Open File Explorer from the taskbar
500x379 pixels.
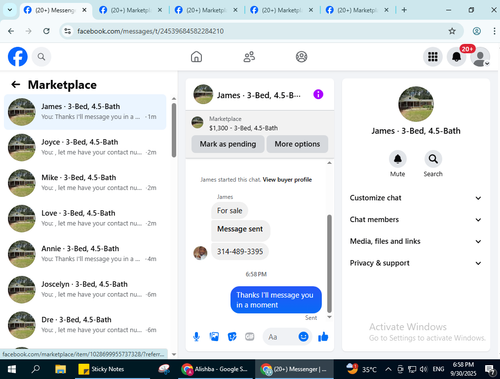(x=61, y=369)
